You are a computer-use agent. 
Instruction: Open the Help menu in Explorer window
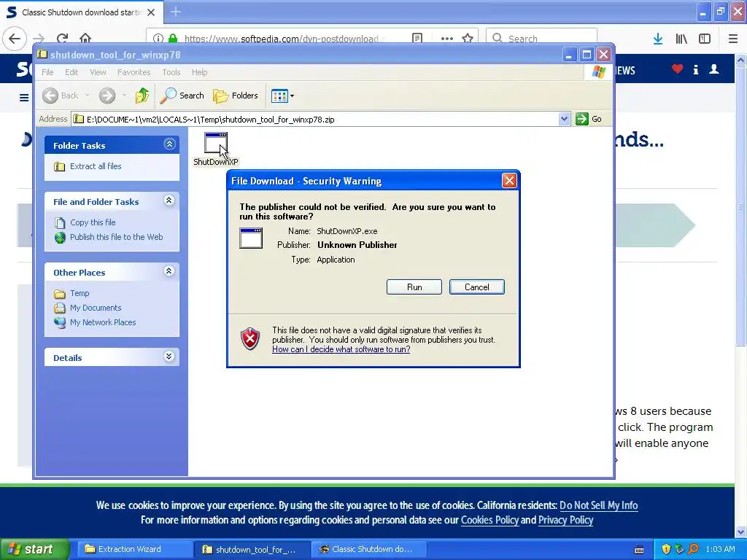(x=199, y=72)
